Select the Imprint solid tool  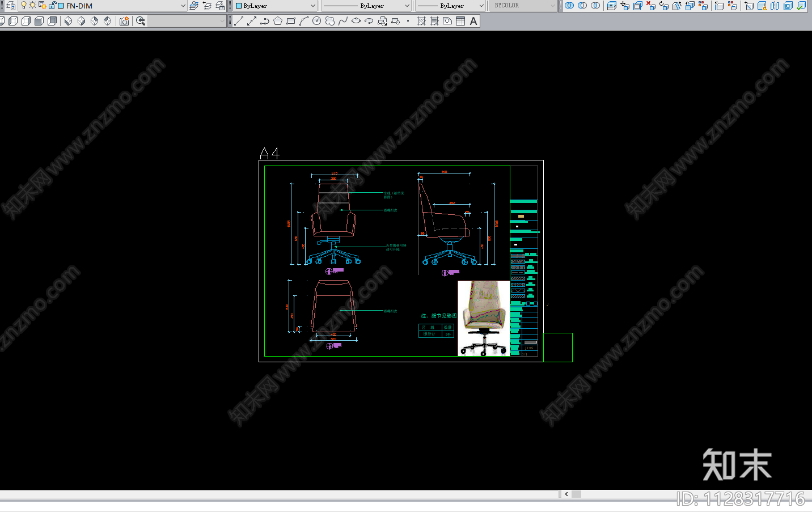[749, 6]
